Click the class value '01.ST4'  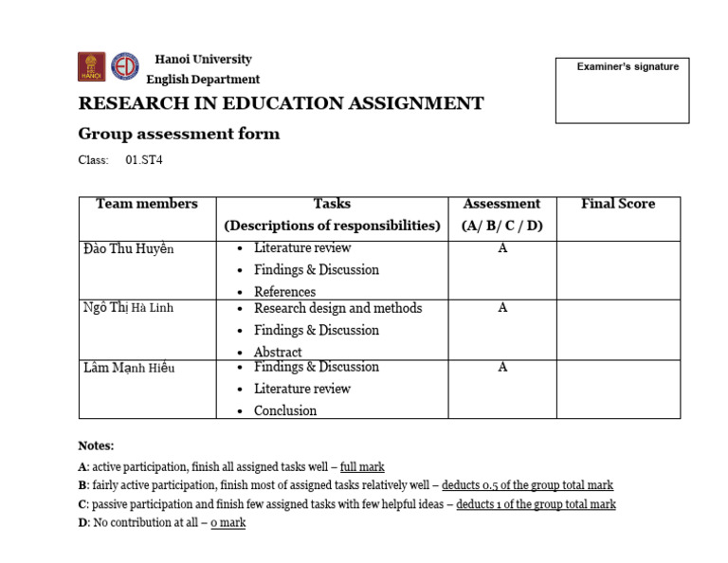click(x=144, y=160)
